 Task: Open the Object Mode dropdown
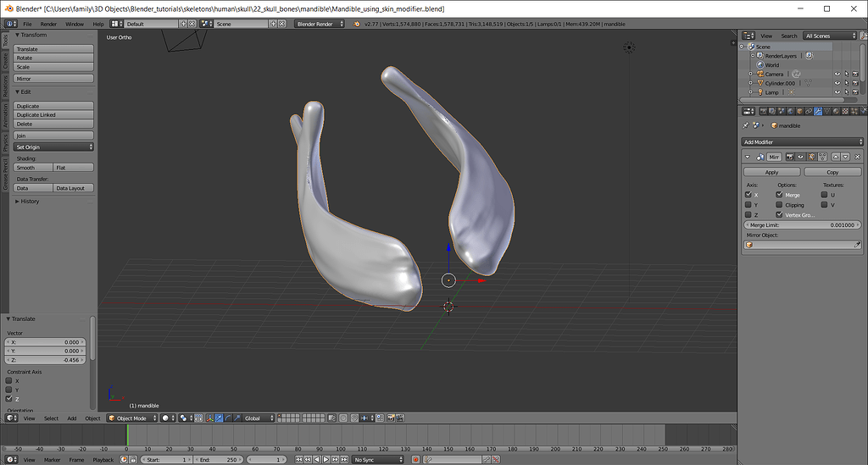click(132, 418)
